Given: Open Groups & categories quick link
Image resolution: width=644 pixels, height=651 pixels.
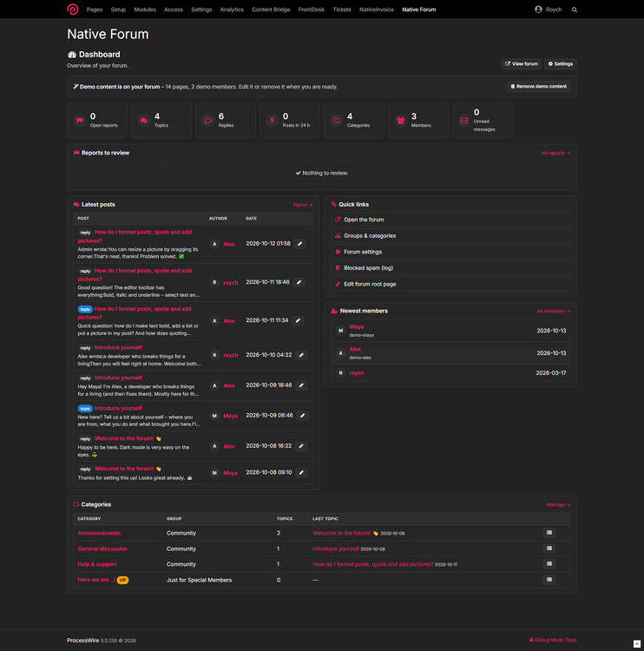Looking at the screenshot, I should tap(450, 236).
